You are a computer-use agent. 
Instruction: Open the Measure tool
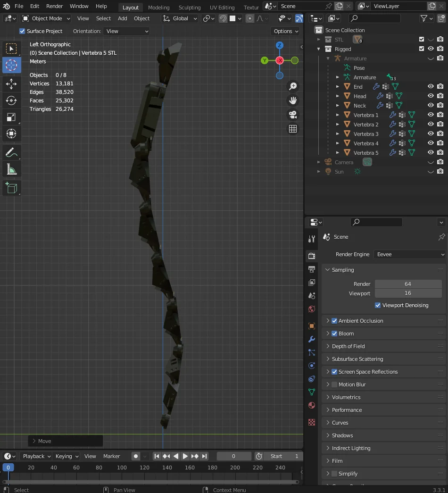[11, 168]
